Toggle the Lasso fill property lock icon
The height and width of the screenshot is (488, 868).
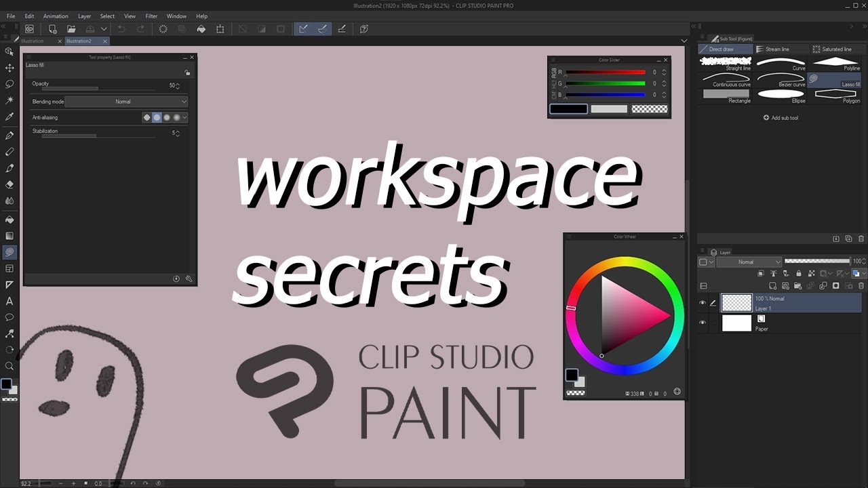point(187,73)
